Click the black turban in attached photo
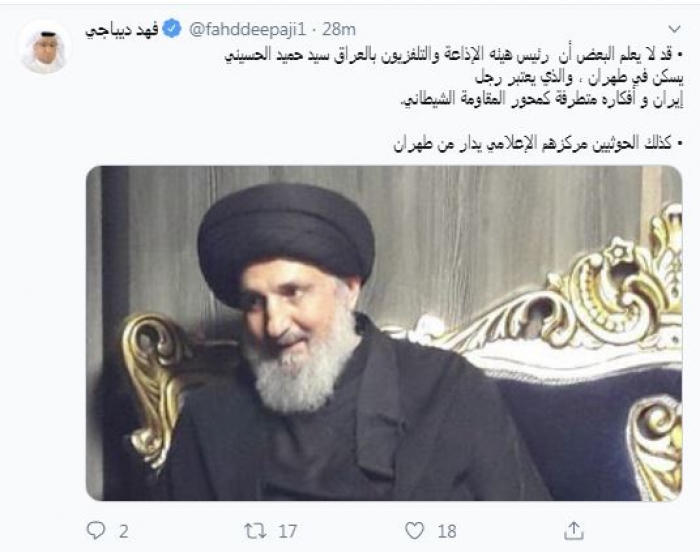The height and width of the screenshot is (552, 700). (x=286, y=239)
